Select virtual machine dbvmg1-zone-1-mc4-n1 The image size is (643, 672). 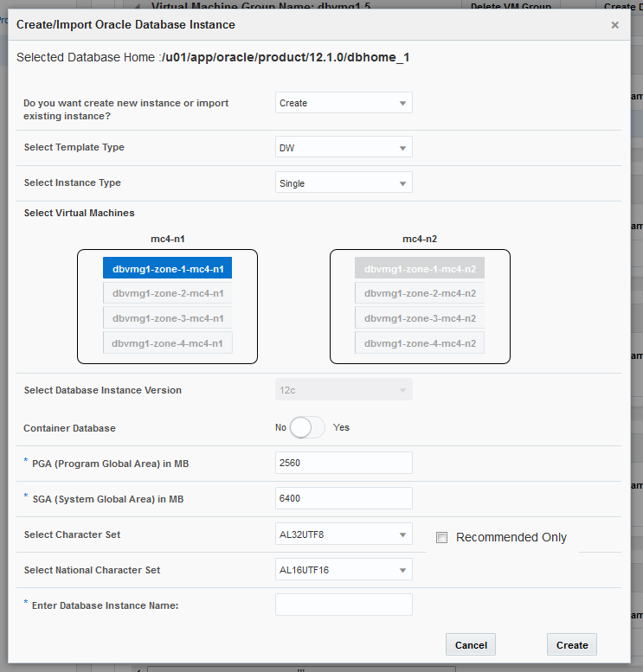pyautogui.click(x=167, y=268)
